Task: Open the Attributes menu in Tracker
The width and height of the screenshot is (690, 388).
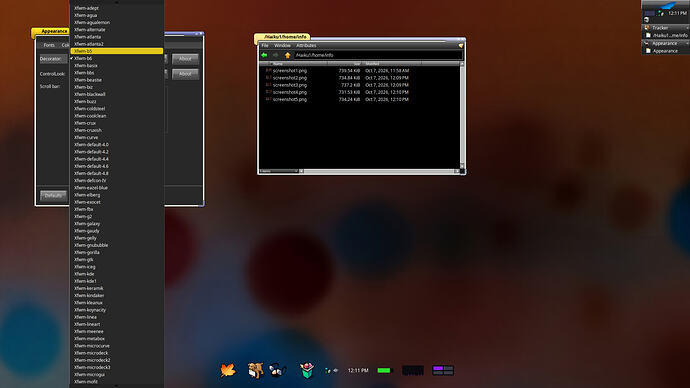Action: tap(306, 45)
